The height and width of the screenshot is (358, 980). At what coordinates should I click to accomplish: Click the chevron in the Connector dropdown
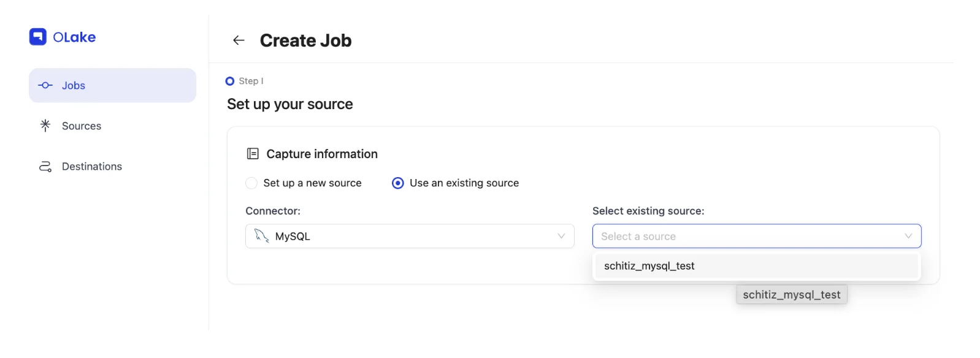tap(561, 236)
